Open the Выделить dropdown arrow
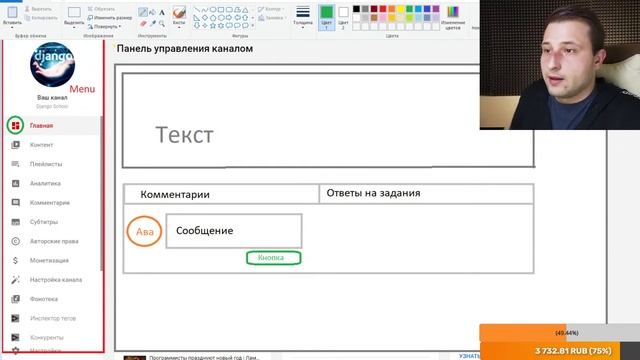 tap(74, 27)
